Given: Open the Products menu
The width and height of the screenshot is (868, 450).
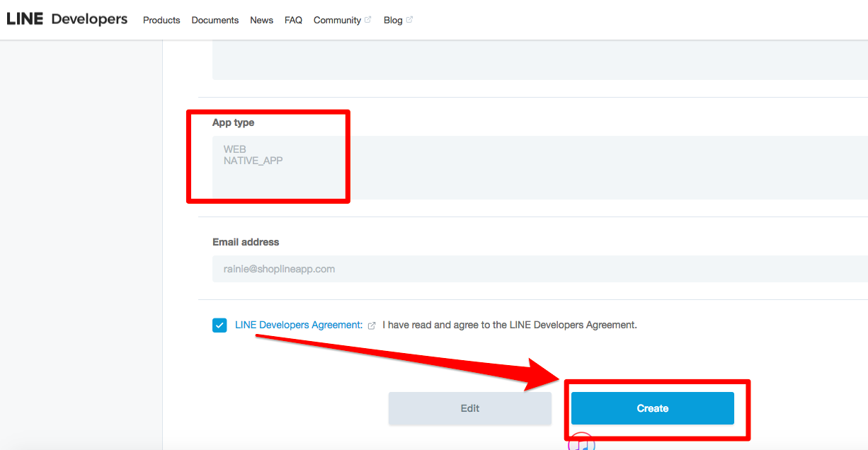Looking at the screenshot, I should point(161,20).
